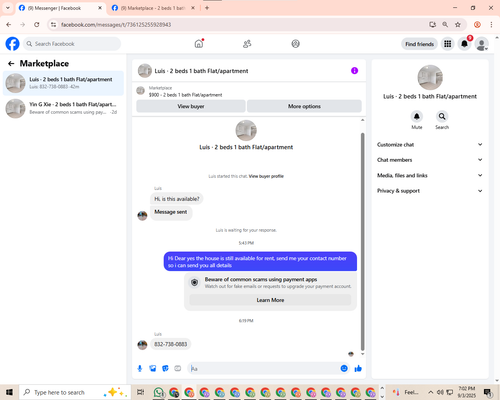This screenshot has height=400, width=500.
Task: Show hidden system tray icons
Action: click(430, 392)
